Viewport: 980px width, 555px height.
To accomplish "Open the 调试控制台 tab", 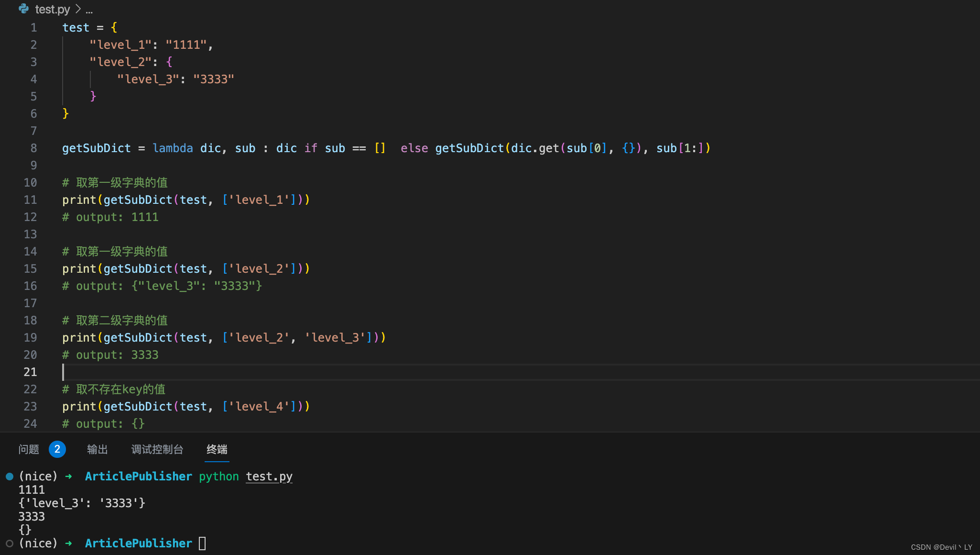I will coord(157,449).
